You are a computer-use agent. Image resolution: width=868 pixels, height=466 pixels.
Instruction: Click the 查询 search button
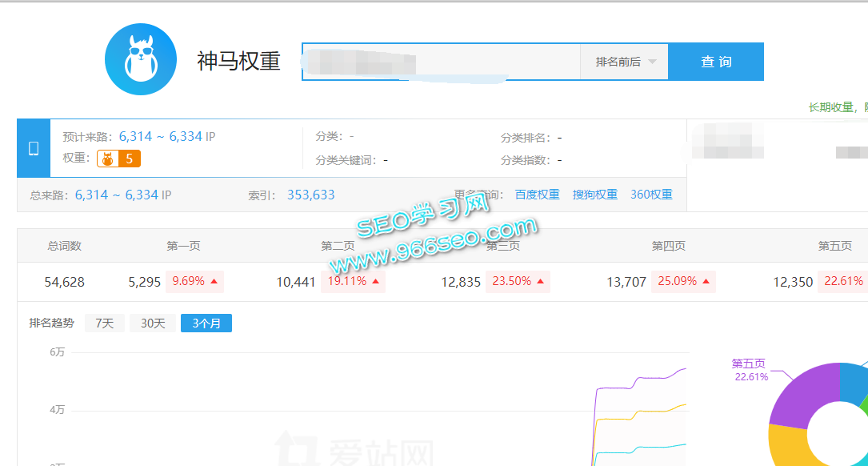click(716, 62)
